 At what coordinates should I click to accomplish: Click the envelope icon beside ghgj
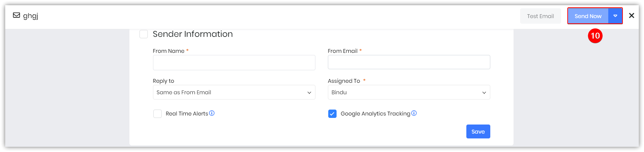click(16, 15)
